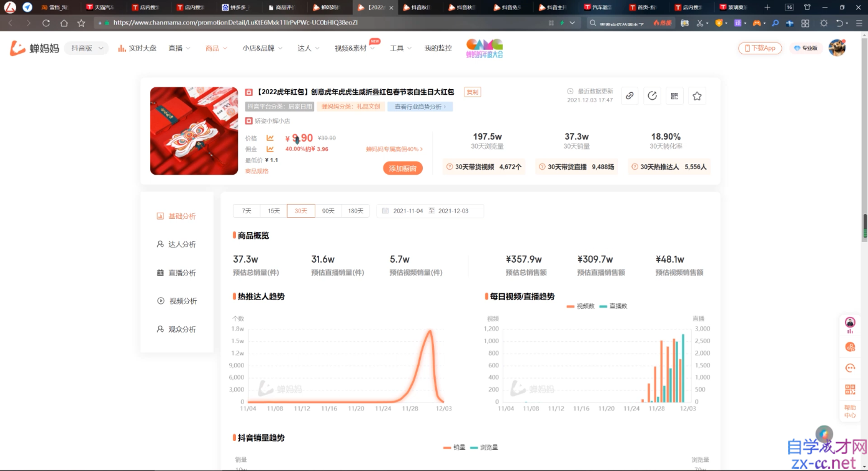Viewport: 868px width, 471px height.
Task: Open the 直播分析 sidebar tab
Action: 176,273
